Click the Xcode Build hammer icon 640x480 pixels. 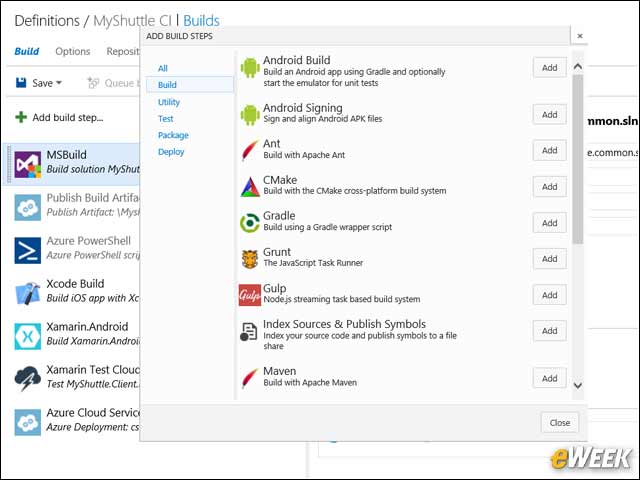coord(28,293)
